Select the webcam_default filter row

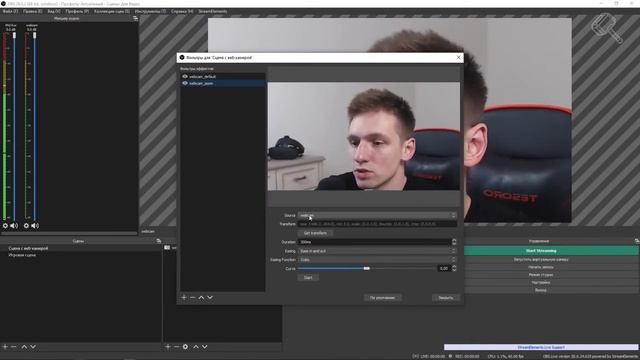(x=223, y=76)
